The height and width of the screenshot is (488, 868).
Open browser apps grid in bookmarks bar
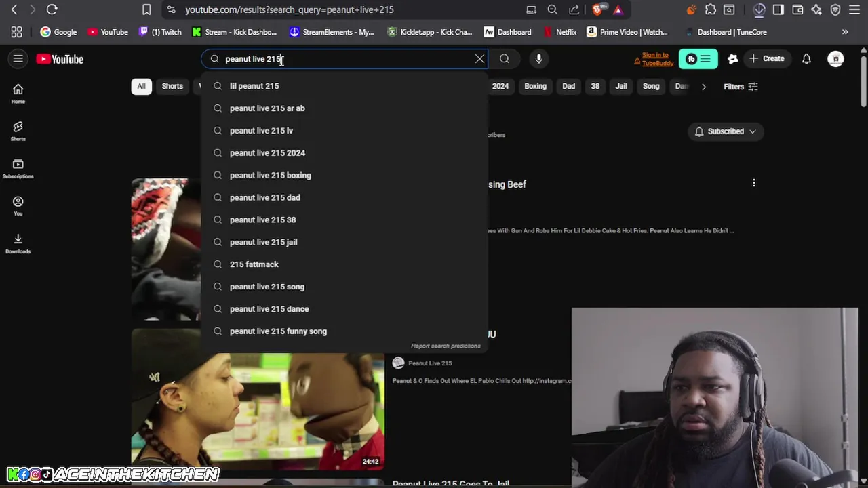(x=16, y=32)
